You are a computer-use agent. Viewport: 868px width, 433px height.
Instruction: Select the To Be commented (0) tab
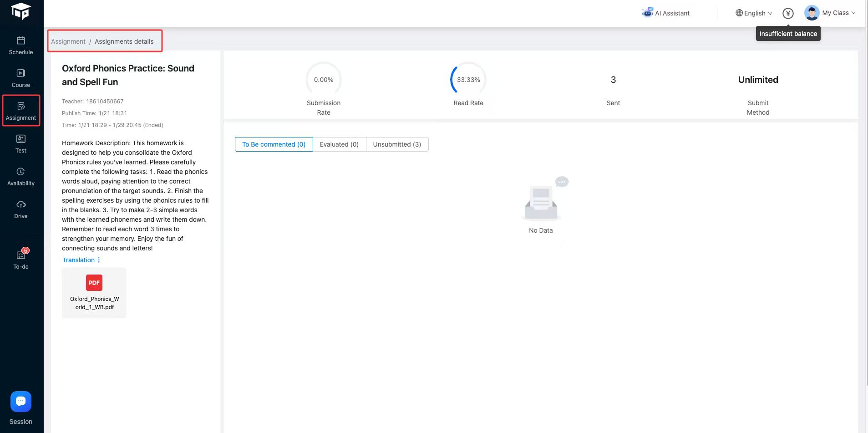(274, 144)
